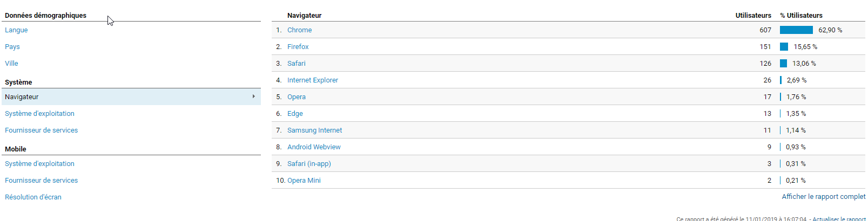Click the Opera Mini link
This screenshot has width=868, height=221.
click(304, 181)
